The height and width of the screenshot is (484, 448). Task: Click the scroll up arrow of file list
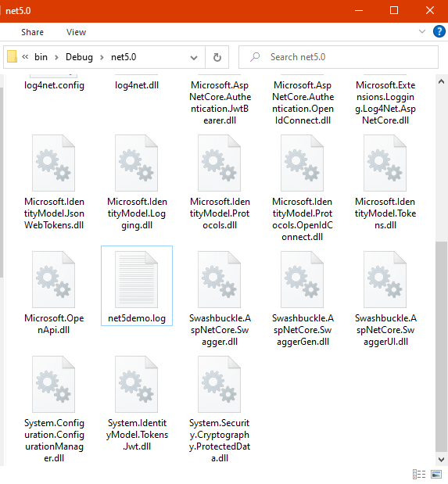pyautogui.click(x=441, y=82)
